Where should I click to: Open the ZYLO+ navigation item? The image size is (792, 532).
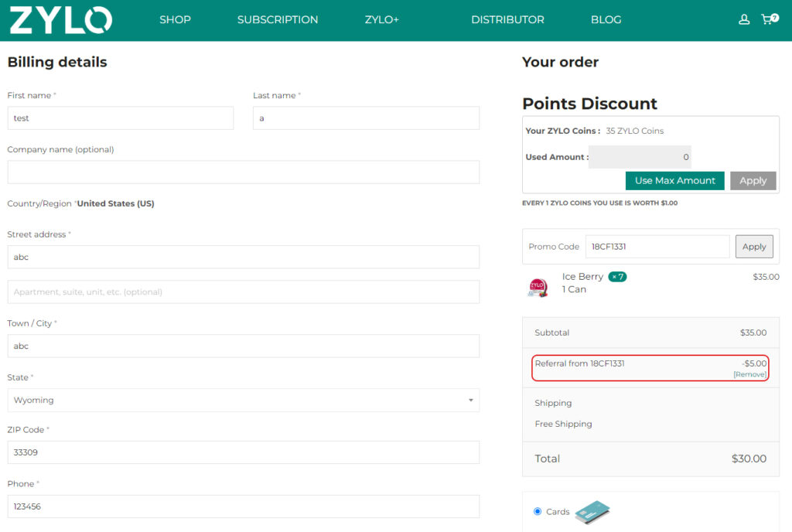pos(381,20)
